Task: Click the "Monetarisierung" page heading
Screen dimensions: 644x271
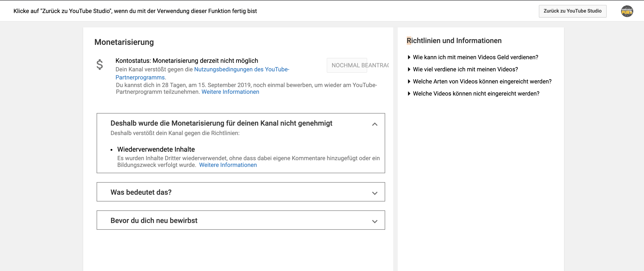Action: pyautogui.click(x=124, y=42)
